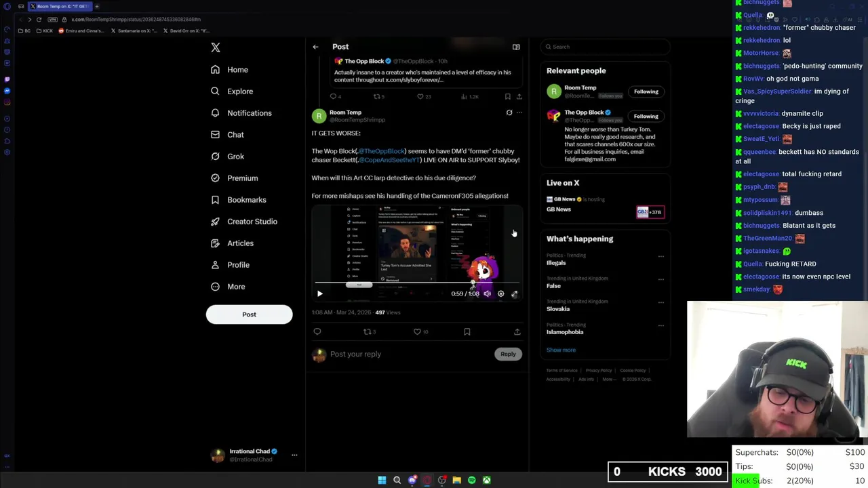The height and width of the screenshot is (488, 868).
Task: Click the reply icon under Room Temp post
Action: [317, 332]
